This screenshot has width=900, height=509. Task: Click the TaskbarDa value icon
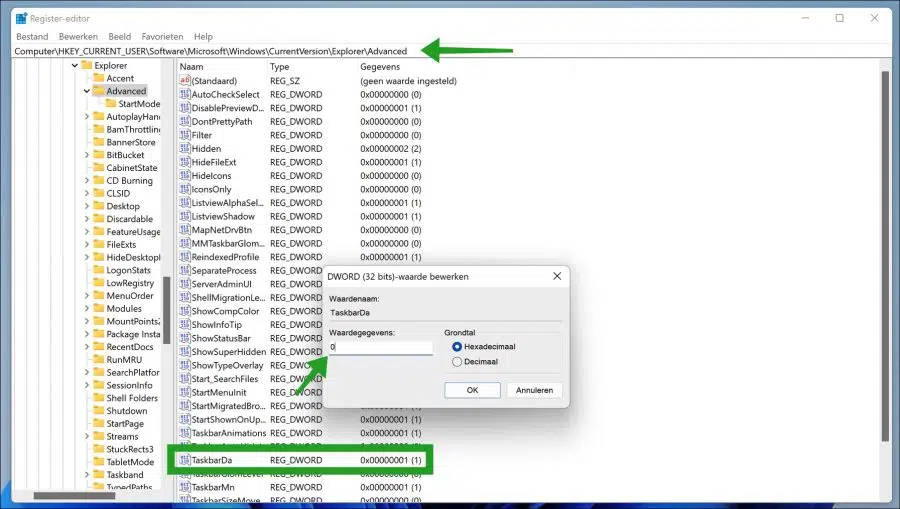tap(185, 460)
